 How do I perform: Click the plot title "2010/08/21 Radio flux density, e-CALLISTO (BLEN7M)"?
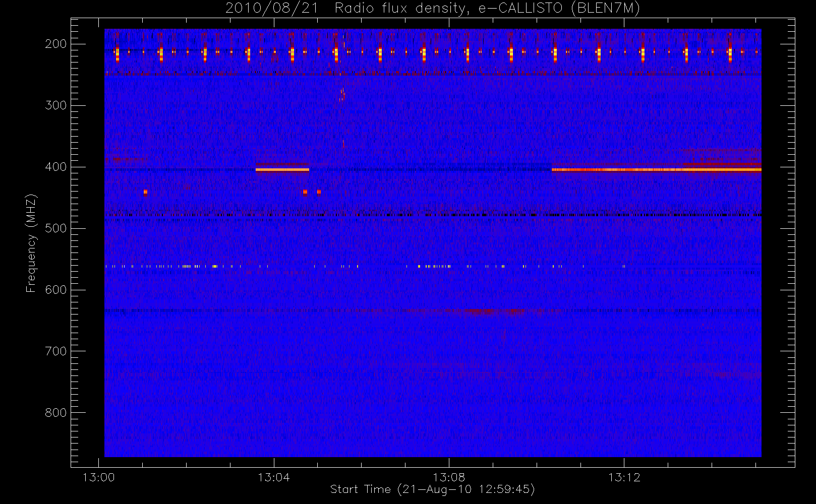click(433, 9)
